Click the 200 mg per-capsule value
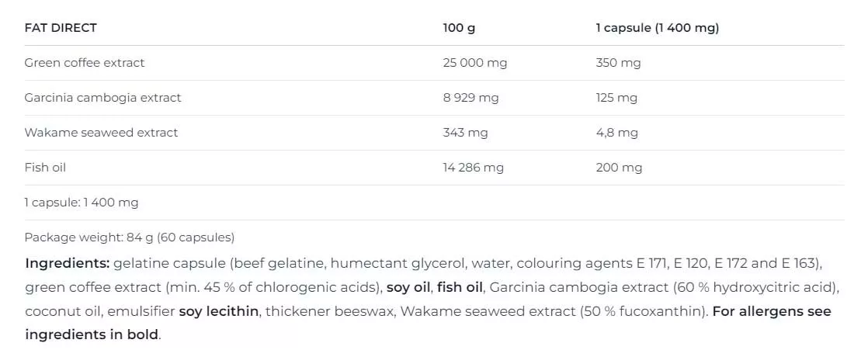This screenshot has width=868, height=357. coord(619,168)
